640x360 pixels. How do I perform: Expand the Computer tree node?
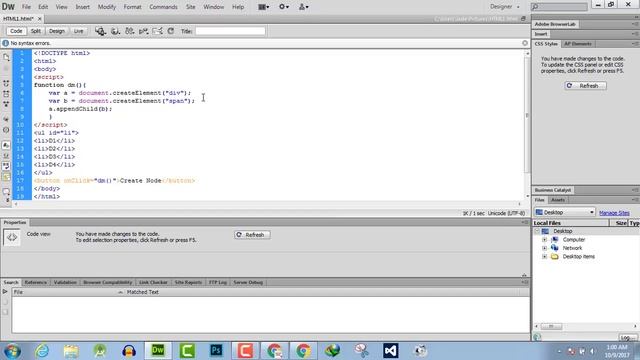click(x=544, y=240)
